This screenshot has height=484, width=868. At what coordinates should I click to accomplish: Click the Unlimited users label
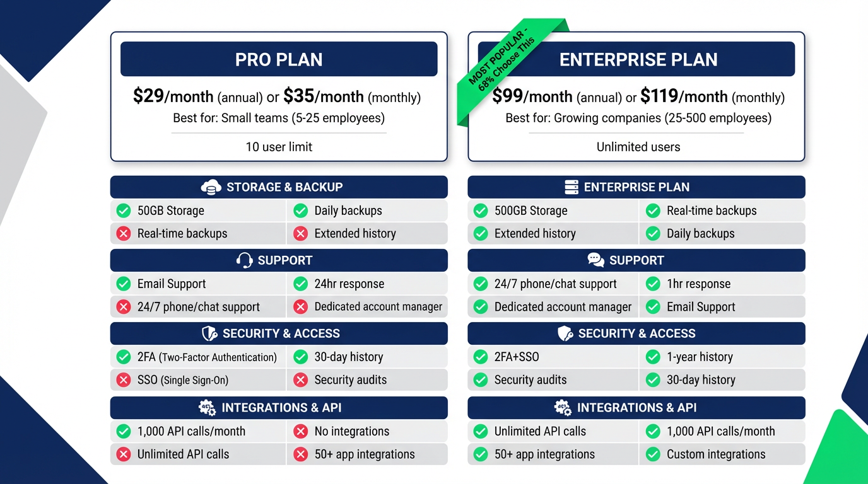(x=638, y=147)
